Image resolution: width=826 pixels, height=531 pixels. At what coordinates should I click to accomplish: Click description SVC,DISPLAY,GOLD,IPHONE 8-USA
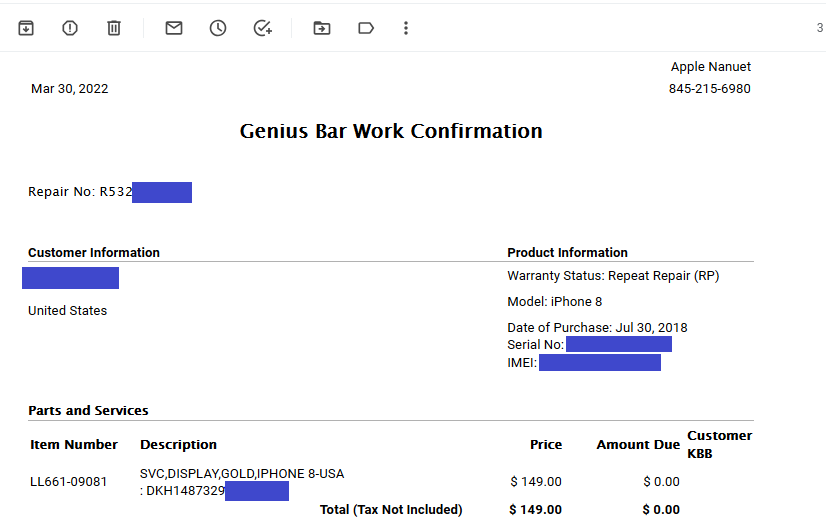(242, 474)
